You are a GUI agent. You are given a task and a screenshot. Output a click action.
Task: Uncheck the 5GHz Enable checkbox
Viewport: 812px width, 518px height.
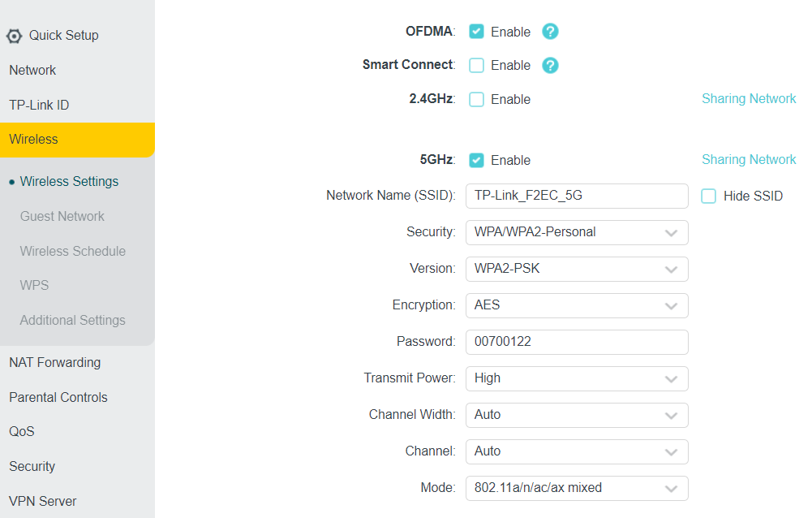[x=477, y=160]
